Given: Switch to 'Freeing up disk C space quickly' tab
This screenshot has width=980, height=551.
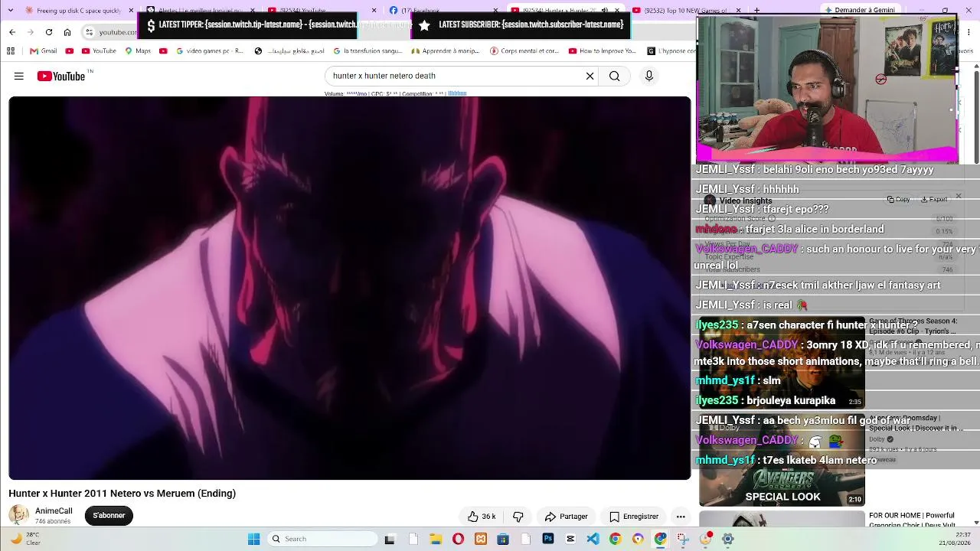Looking at the screenshot, I should click(x=73, y=11).
